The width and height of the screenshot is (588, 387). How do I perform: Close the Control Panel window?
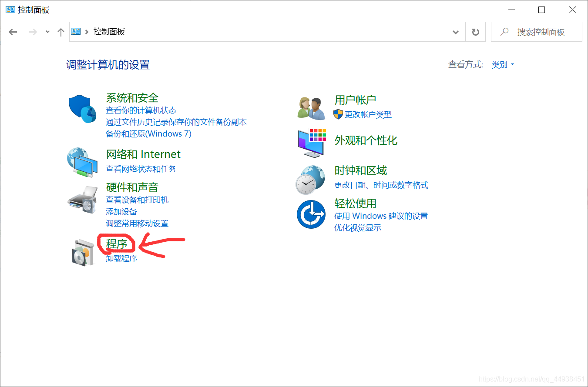coord(572,10)
